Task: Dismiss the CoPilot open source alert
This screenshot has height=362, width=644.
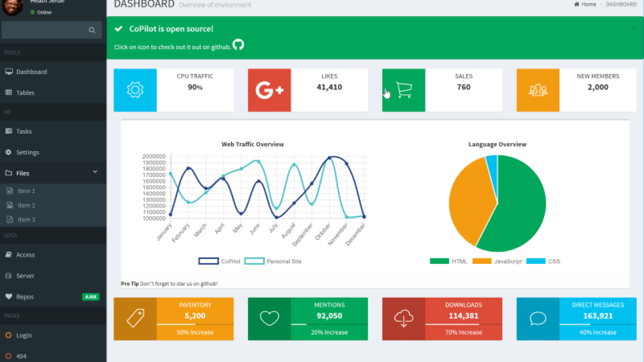Action: click(633, 28)
